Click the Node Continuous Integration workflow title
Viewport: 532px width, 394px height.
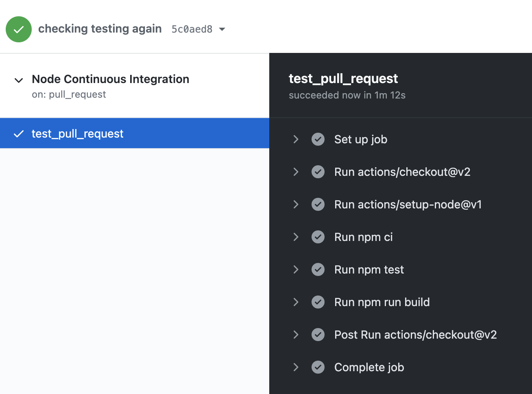coord(110,79)
